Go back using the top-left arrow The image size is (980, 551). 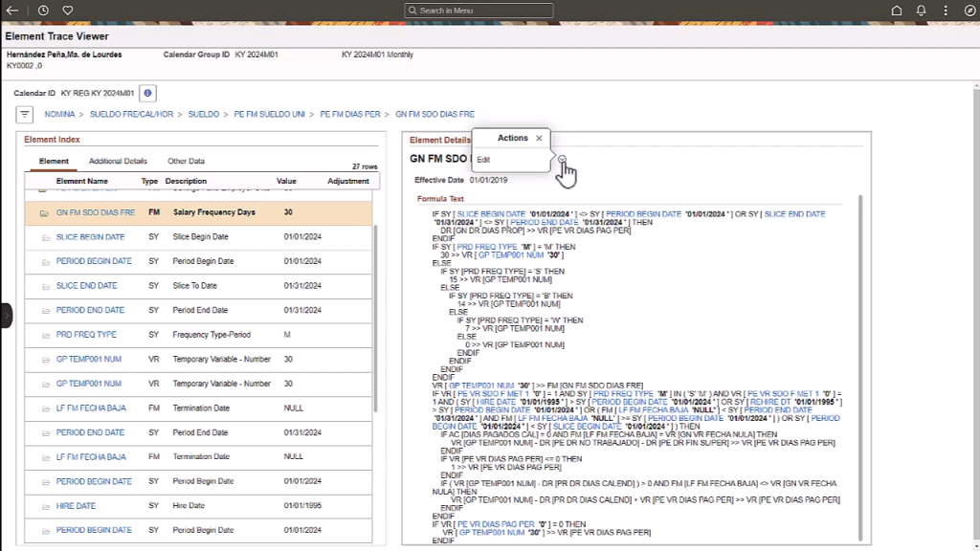pyautogui.click(x=12, y=11)
